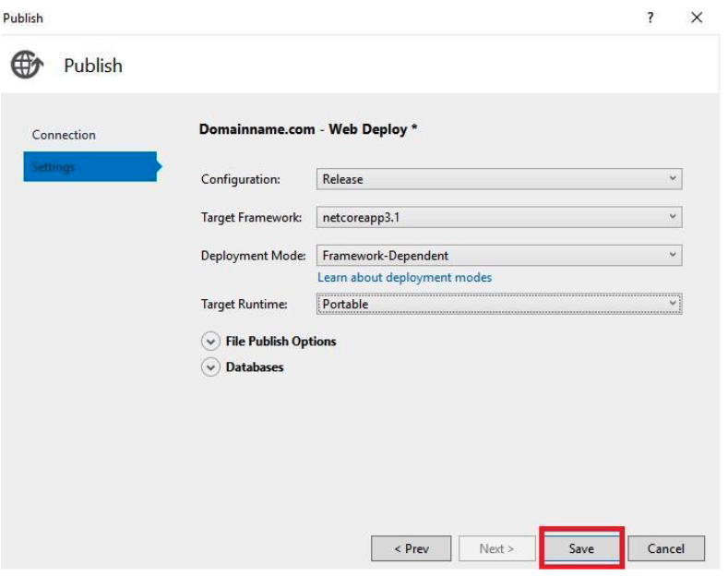Open the Target Framework dropdown
The width and height of the screenshot is (728, 577).
[x=499, y=217]
